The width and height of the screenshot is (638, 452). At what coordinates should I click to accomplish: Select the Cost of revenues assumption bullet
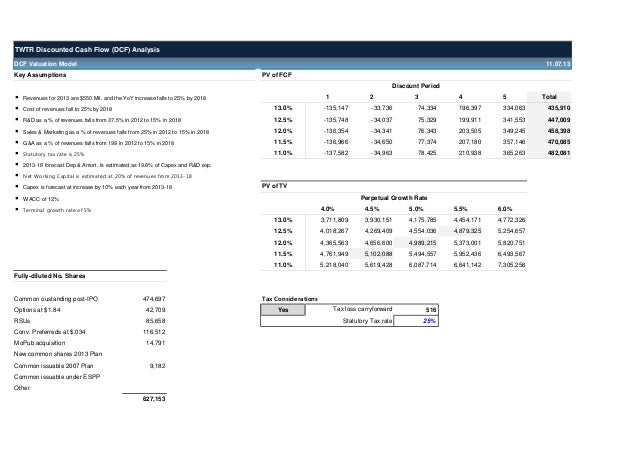pos(68,109)
